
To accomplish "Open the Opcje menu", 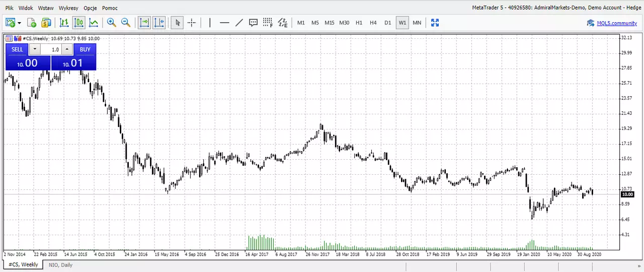I will click(x=90, y=8).
